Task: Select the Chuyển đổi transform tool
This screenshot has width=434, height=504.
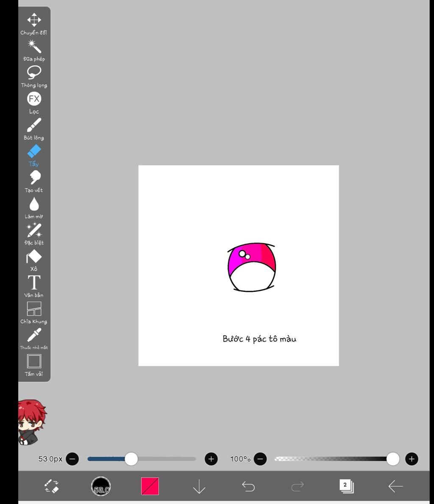Action: (33, 20)
